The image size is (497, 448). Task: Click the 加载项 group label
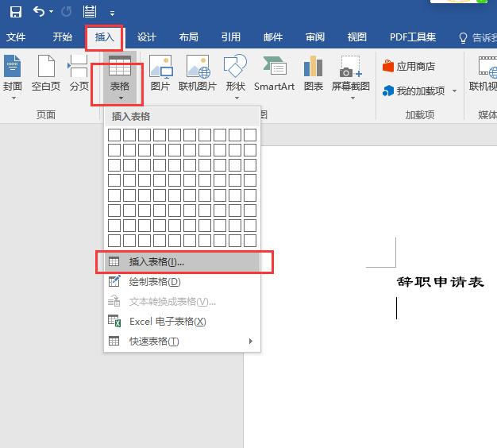coord(420,114)
